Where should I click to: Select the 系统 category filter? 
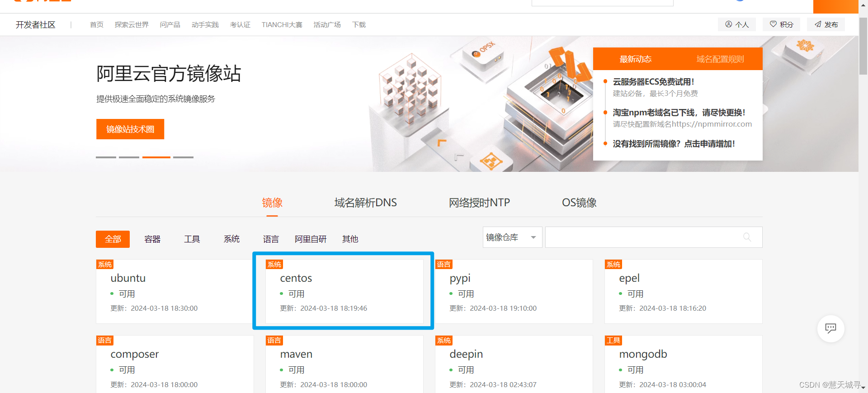[231, 239]
